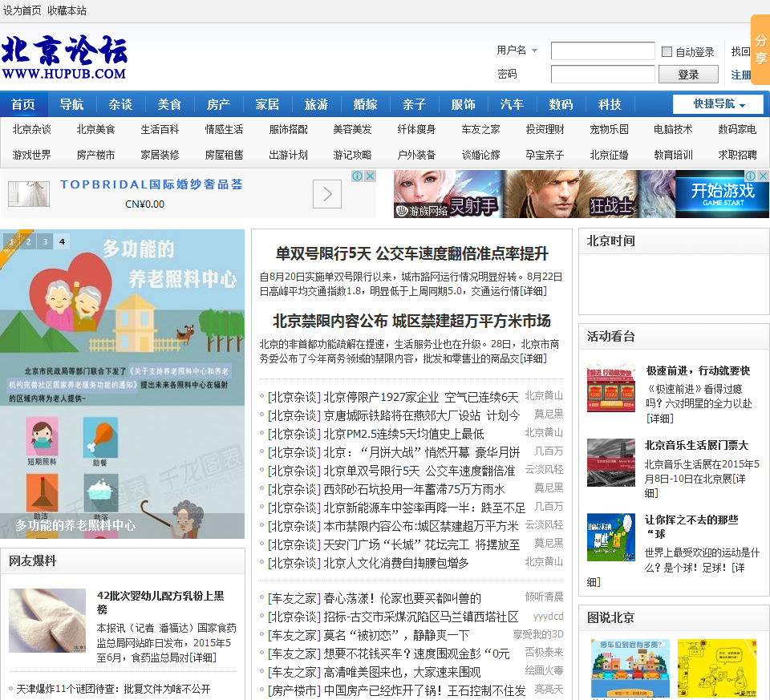Screen dimensions: 770x700
Task: Click the 北京论坛 site logo
Action: pos(64,58)
